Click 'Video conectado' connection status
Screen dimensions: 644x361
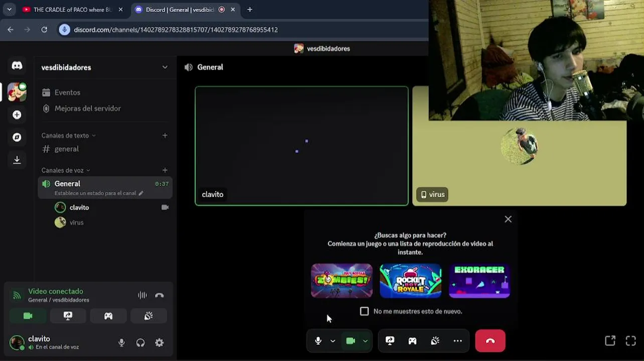(x=56, y=291)
